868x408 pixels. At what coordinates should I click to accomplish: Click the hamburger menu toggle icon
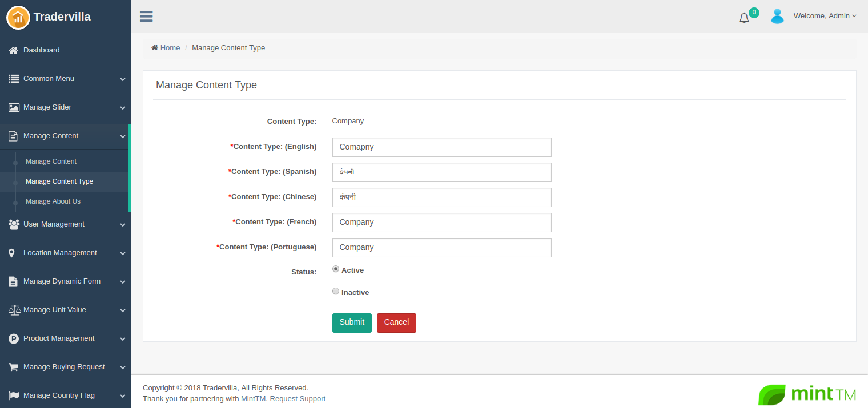tap(146, 17)
